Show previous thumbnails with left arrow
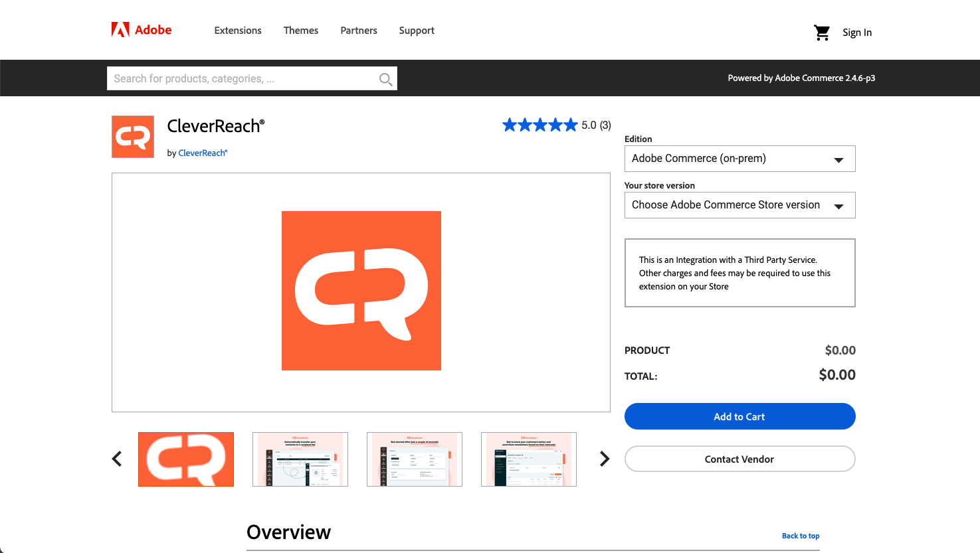Image resolution: width=980 pixels, height=553 pixels. coord(117,459)
